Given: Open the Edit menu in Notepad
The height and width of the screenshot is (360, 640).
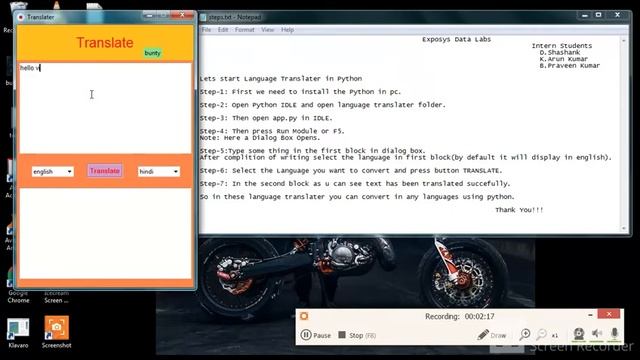Looking at the screenshot, I should [x=223, y=30].
